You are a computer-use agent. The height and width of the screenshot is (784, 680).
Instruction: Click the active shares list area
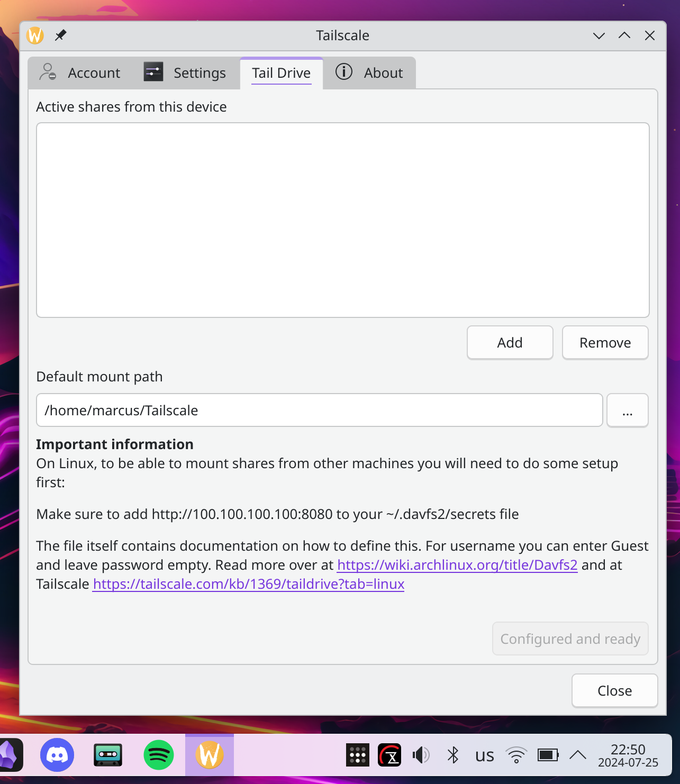[343, 220]
